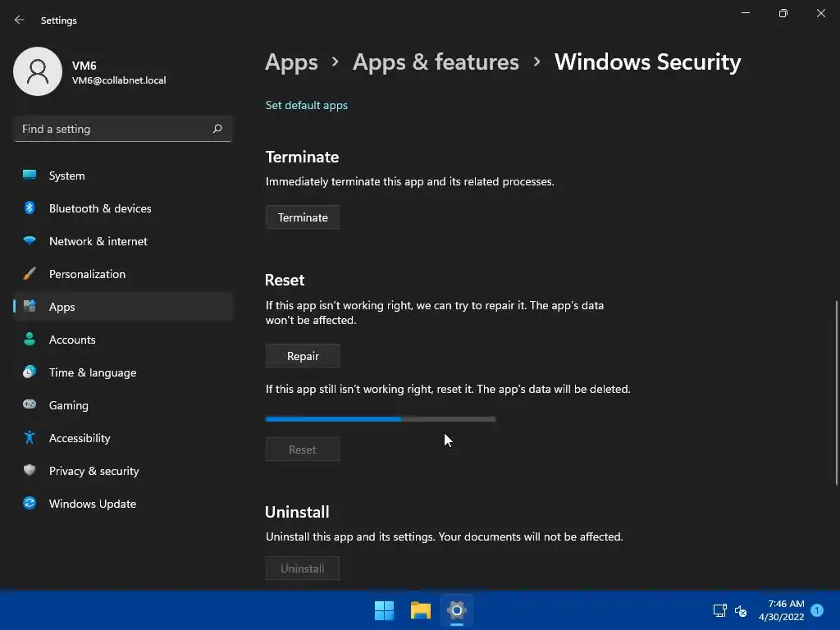
Task: Click the Windows Update refresh icon
Action: click(x=30, y=503)
